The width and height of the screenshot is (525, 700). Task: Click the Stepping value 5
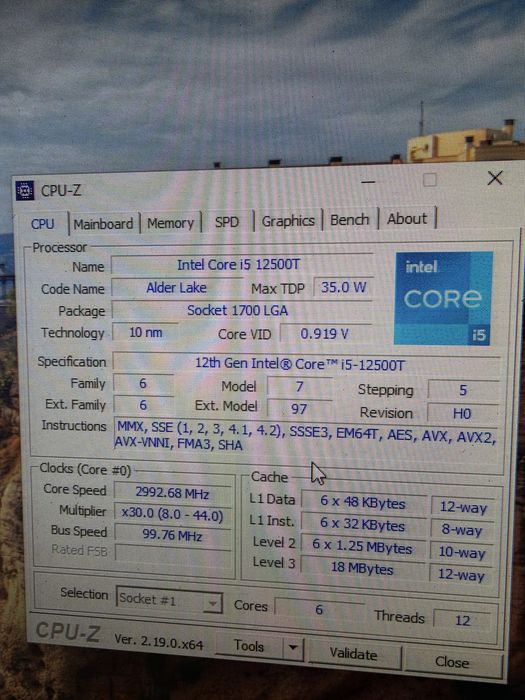coord(463,390)
